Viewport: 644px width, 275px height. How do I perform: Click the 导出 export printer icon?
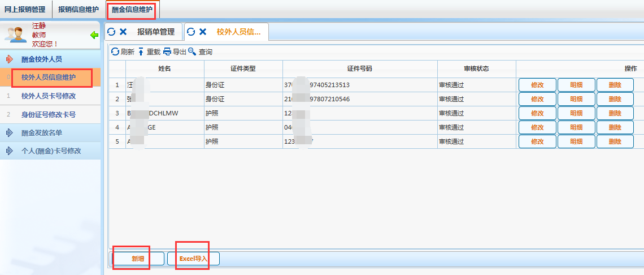[167, 51]
